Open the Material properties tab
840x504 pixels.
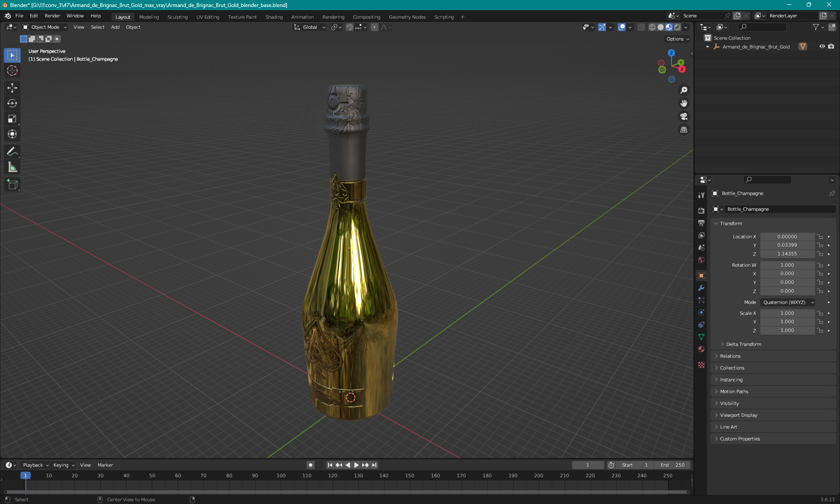click(701, 349)
